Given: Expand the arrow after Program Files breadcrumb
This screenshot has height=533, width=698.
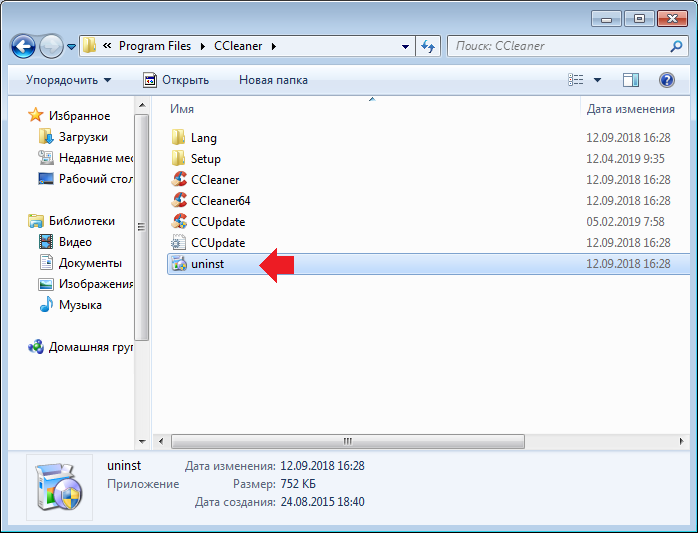Looking at the screenshot, I should click(x=203, y=46).
